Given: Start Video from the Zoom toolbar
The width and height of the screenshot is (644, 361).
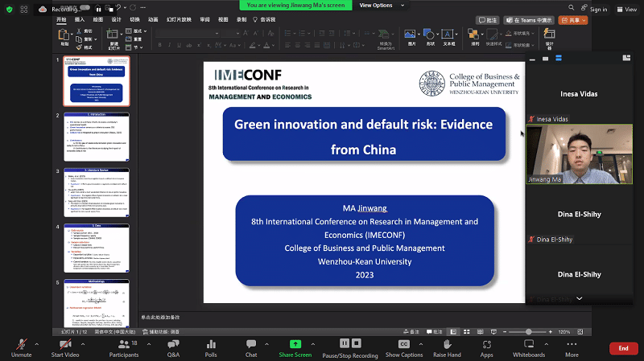Looking at the screenshot, I should [64, 345].
